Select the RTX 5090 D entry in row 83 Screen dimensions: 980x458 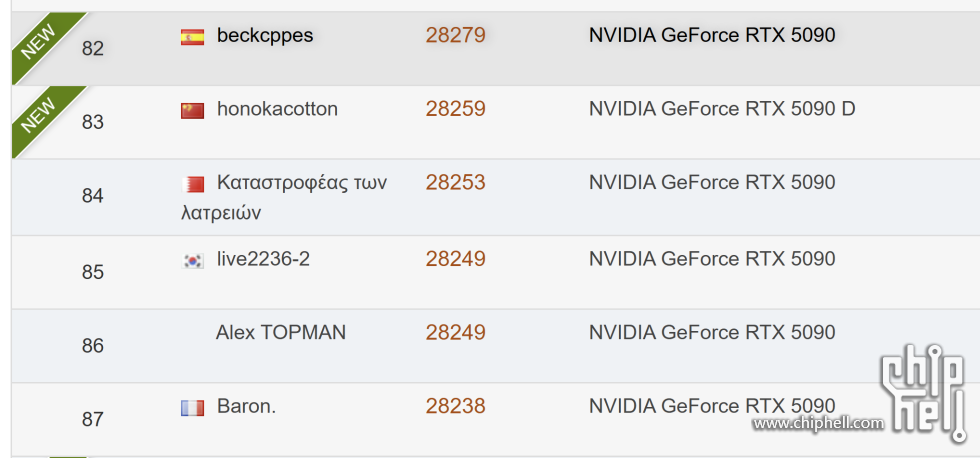coord(722,109)
